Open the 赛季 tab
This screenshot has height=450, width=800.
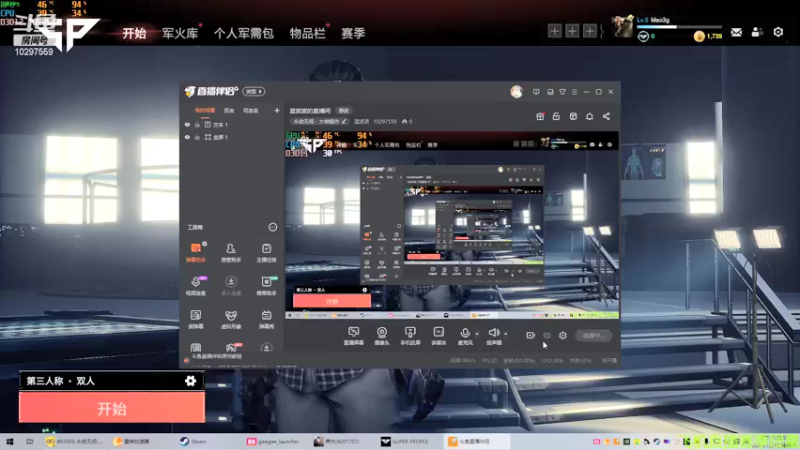[x=353, y=34]
